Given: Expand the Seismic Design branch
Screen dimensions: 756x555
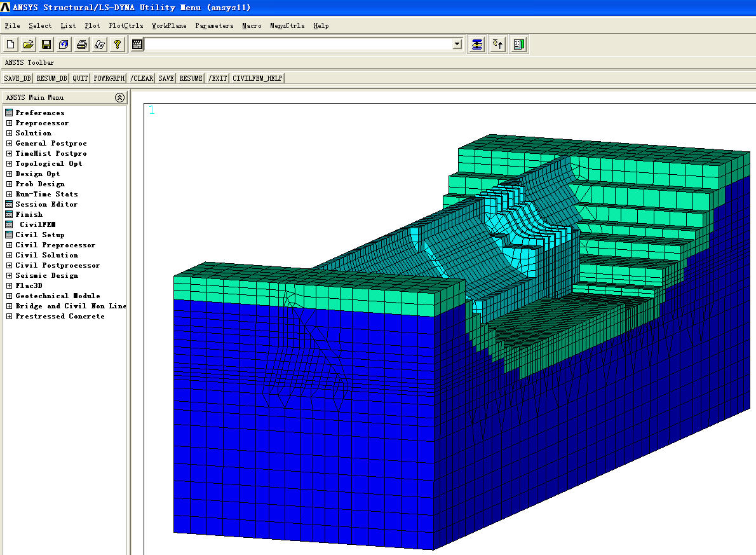Looking at the screenshot, I should [x=9, y=275].
